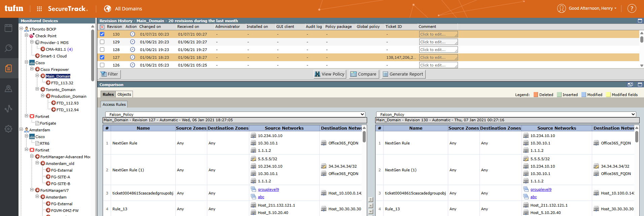Select the Access Rules tab
Viewport: 644px width, 216px height.
(x=114, y=104)
